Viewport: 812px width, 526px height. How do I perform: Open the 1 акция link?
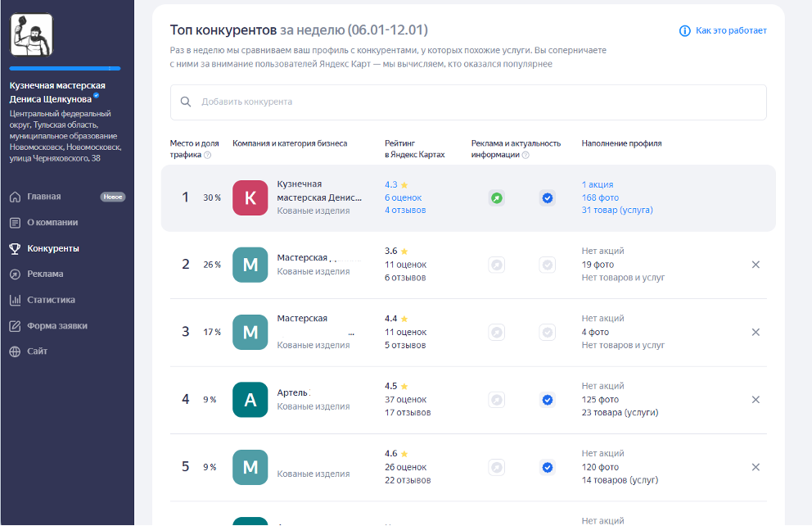pyautogui.click(x=597, y=184)
